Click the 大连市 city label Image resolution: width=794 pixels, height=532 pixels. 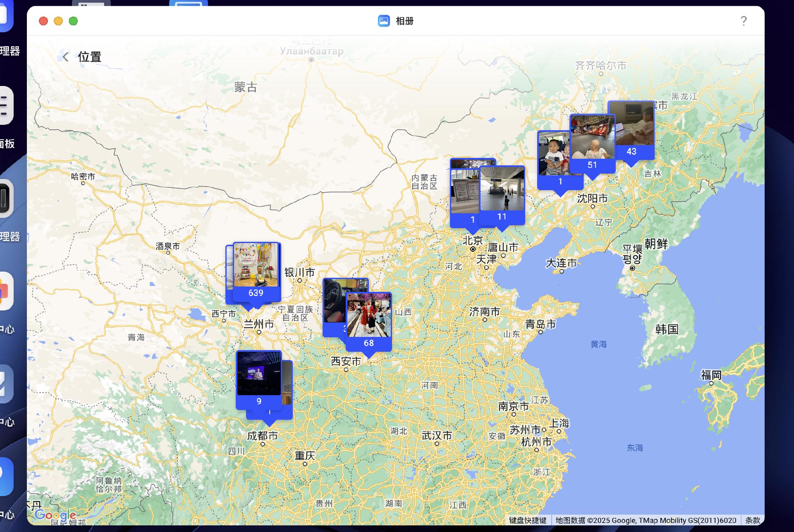(x=561, y=263)
